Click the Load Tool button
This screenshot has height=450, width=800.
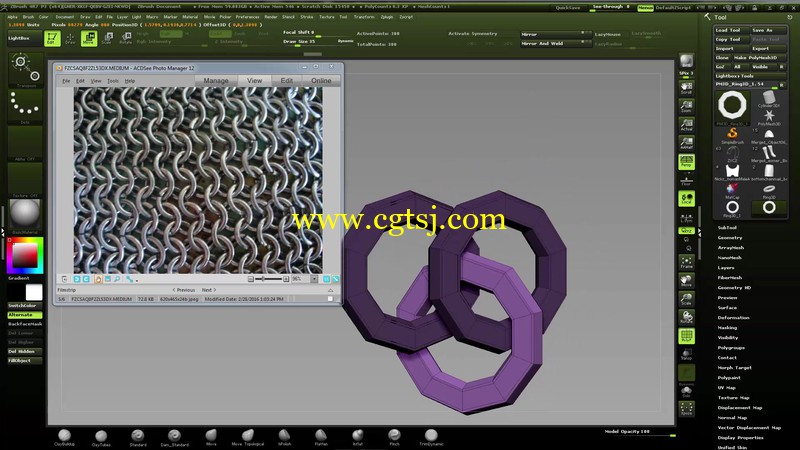[731, 30]
